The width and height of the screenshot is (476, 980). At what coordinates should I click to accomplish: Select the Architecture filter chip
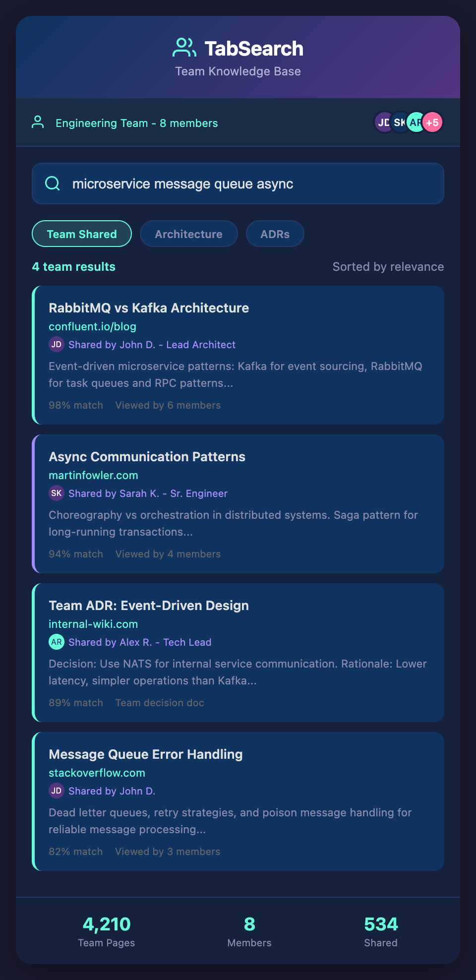[188, 234]
